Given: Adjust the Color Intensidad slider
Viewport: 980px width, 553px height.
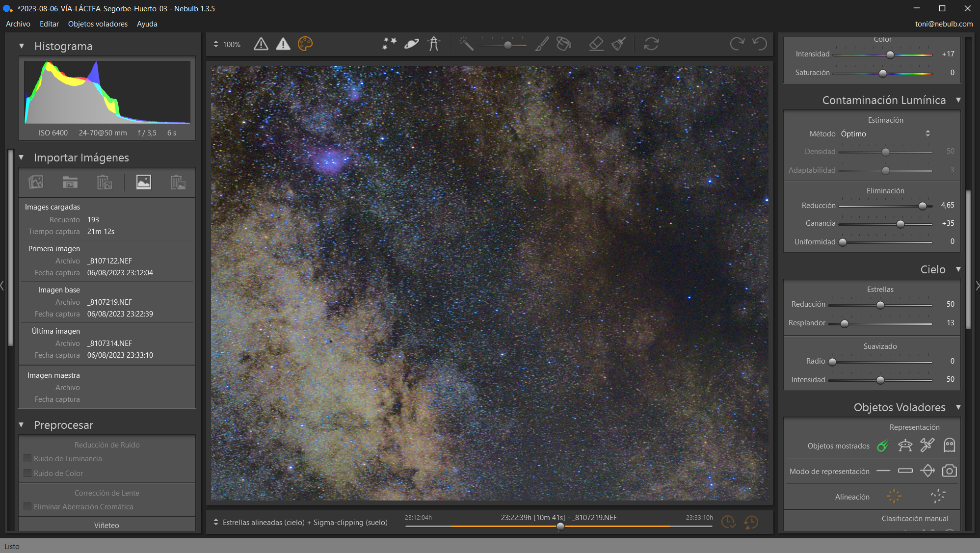Looking at the screenshot, I should 890,55.
